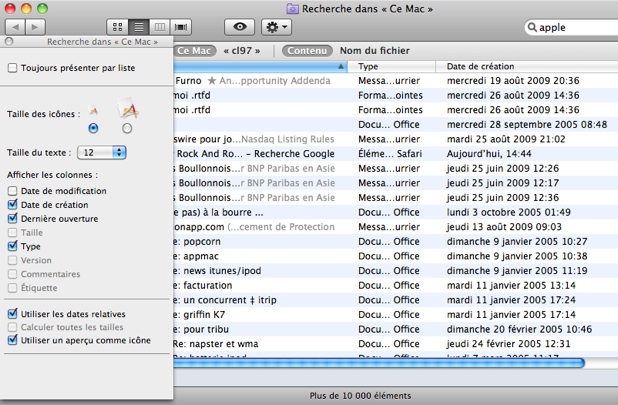Select the small icon size preview
The image size is (618, 405).
[x=93, y=112]
